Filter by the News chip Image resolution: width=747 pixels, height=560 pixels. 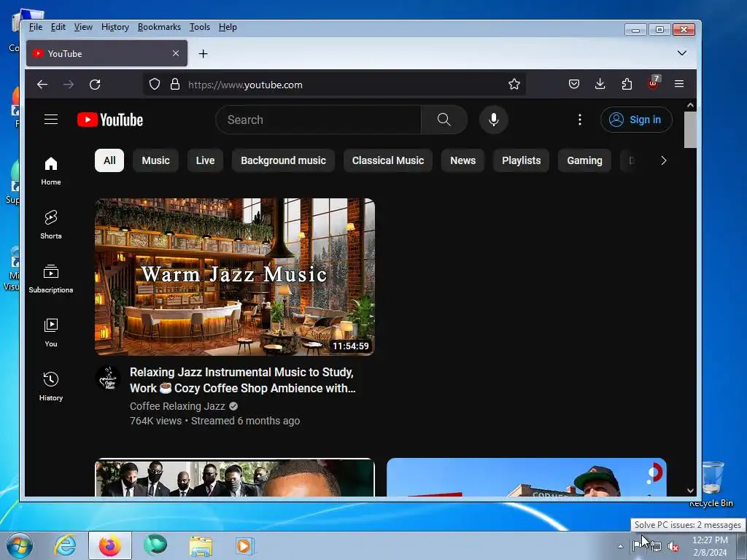coord(463,160)
